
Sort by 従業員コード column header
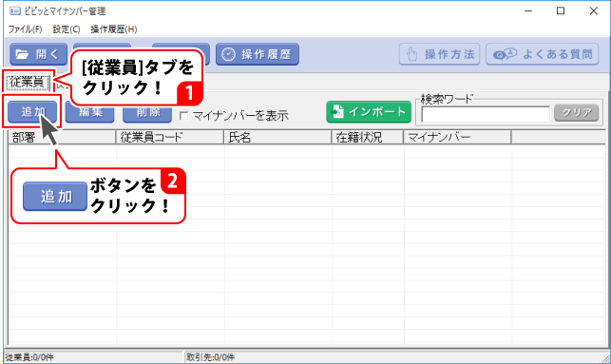[170, 137]
